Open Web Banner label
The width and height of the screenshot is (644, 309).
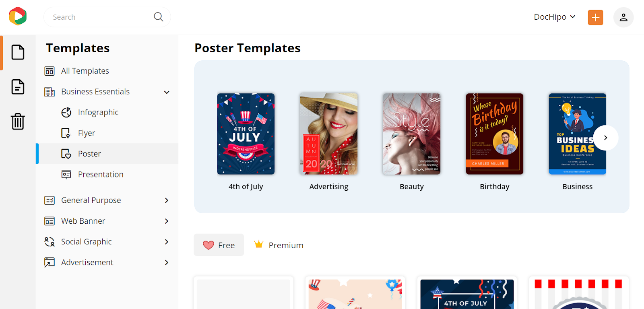83,221
